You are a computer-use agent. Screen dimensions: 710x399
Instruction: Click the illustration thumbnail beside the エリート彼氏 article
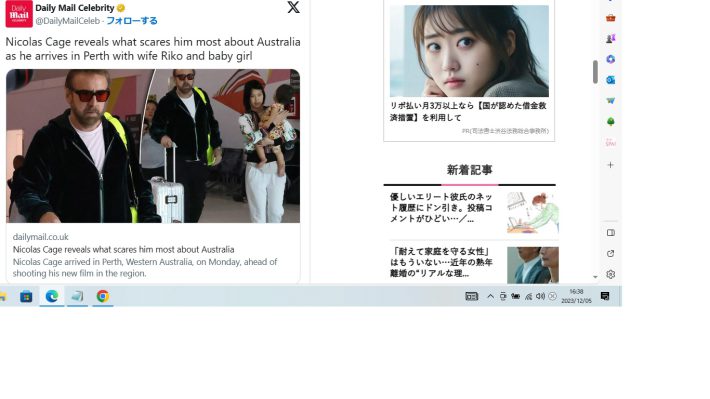coord(532,212)
